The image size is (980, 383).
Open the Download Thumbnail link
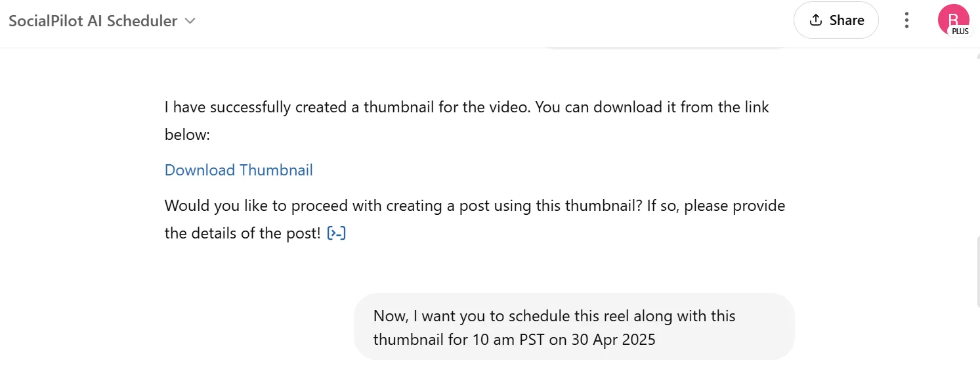238,169
